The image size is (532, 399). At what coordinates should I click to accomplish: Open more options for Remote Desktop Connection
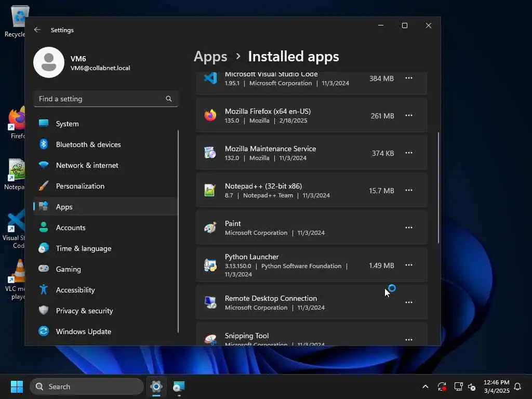[409, 302]
